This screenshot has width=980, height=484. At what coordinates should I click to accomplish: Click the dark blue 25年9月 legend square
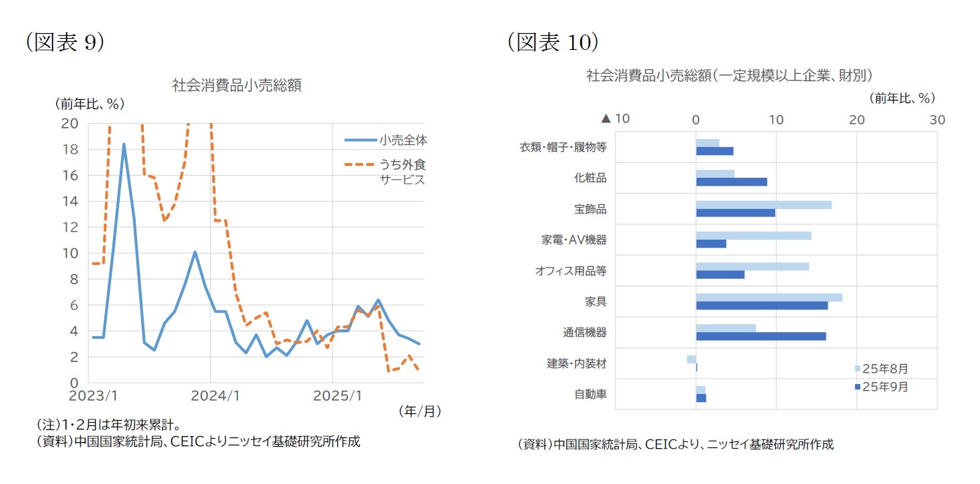tap(858, 387)
